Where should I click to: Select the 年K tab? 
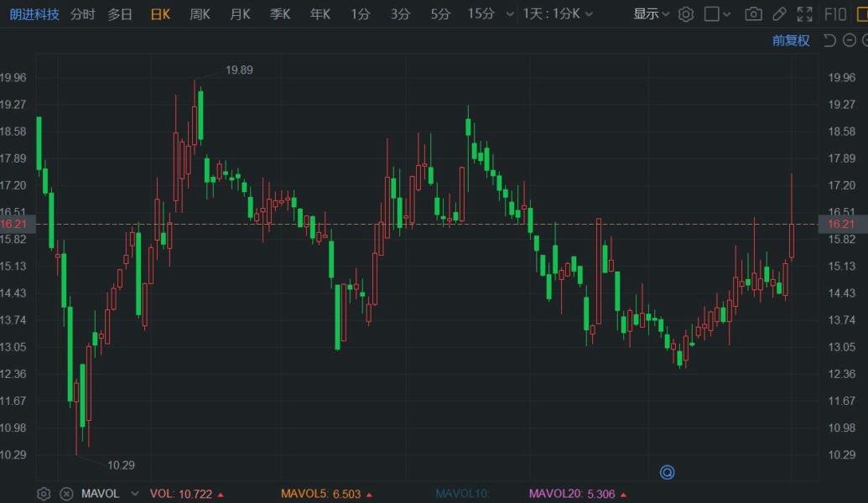[320, 14]
